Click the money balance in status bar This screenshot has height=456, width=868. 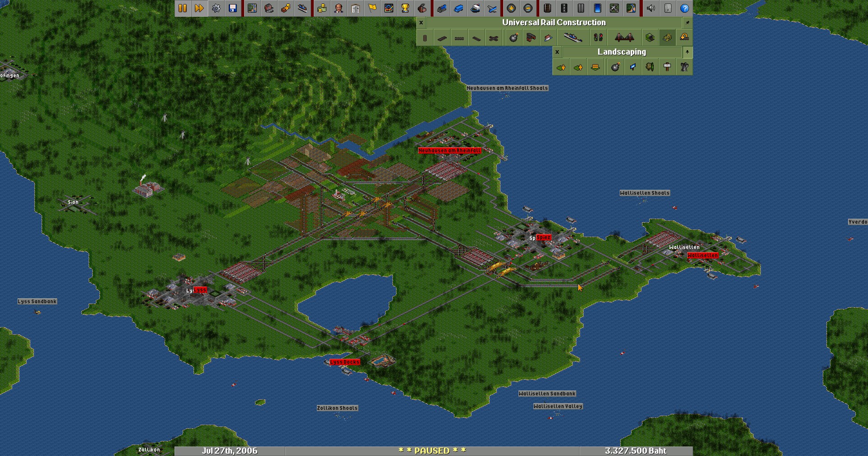pyautogui.click(x=635, y=451)
